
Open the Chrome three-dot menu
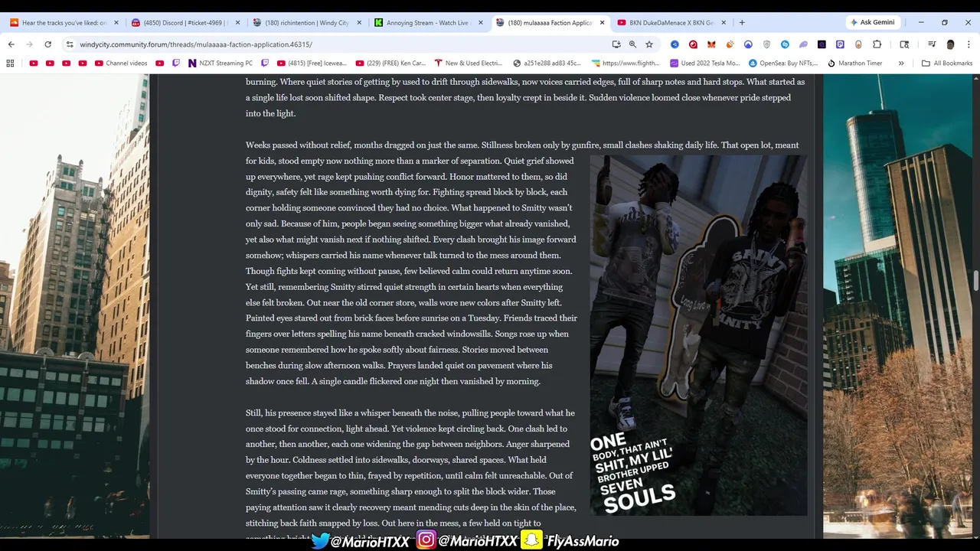point(968,44)
